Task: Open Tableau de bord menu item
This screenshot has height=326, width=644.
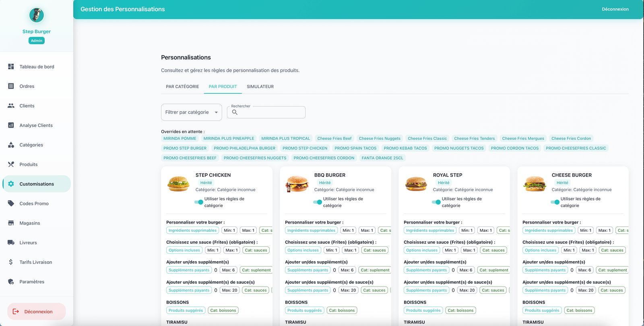Action: [x=37, y=66]
